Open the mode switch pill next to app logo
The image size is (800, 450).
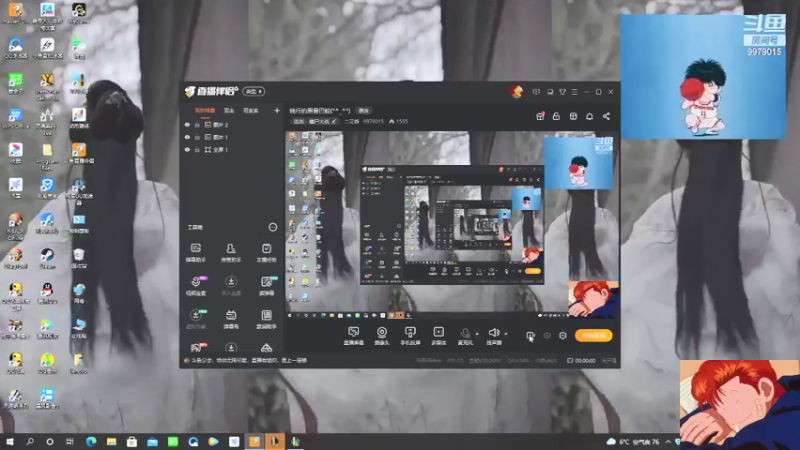(x=254, y=91)
